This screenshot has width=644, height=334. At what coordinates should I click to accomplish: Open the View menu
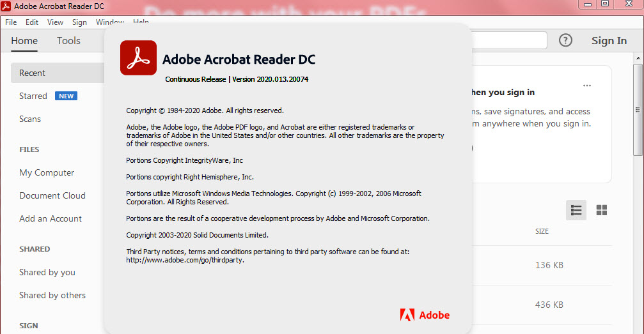(x=55, y=22)
